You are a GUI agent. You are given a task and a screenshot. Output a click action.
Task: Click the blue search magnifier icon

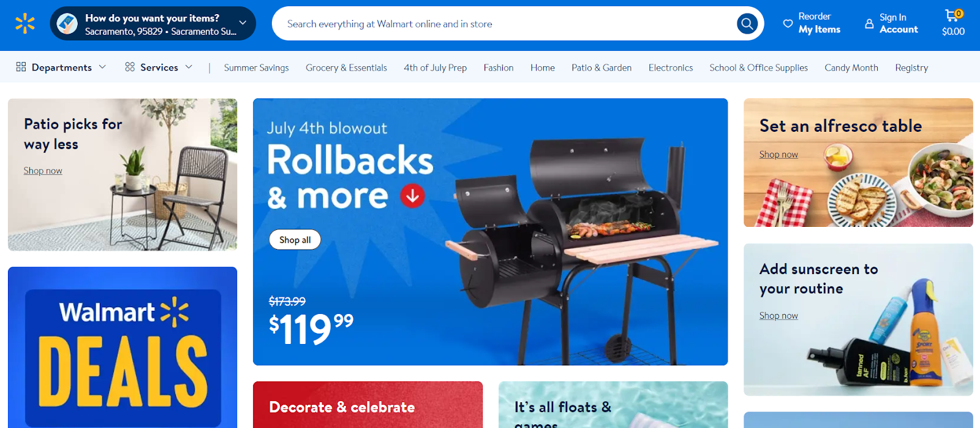click(x=747, y=24)
